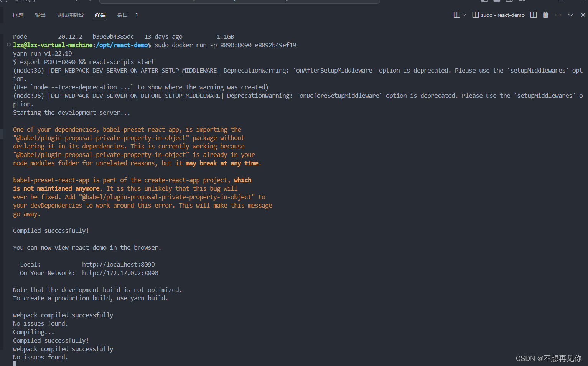
Task: Click the terminal input line at the cursor
Action: point(15,363)
